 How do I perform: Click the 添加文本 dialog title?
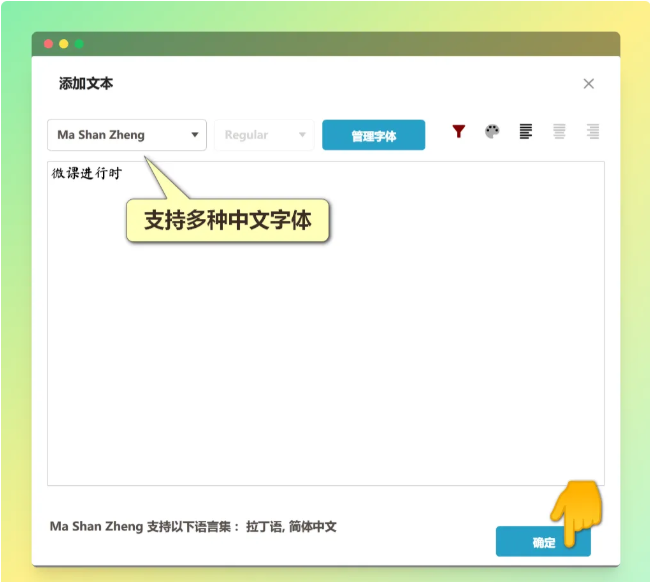pyautogui.click(x=86, y=84)
